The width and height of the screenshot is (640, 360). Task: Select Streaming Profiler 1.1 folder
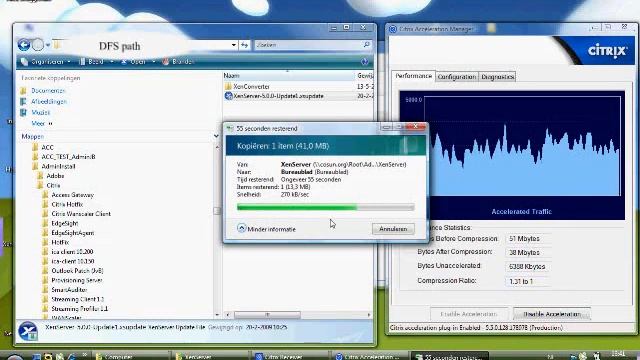tap(80, 309)
